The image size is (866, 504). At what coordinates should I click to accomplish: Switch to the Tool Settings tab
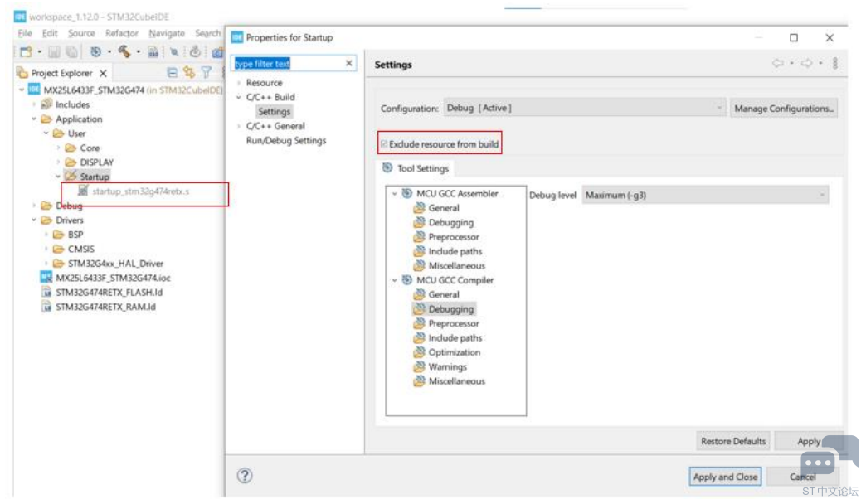(x=416, y=168)
